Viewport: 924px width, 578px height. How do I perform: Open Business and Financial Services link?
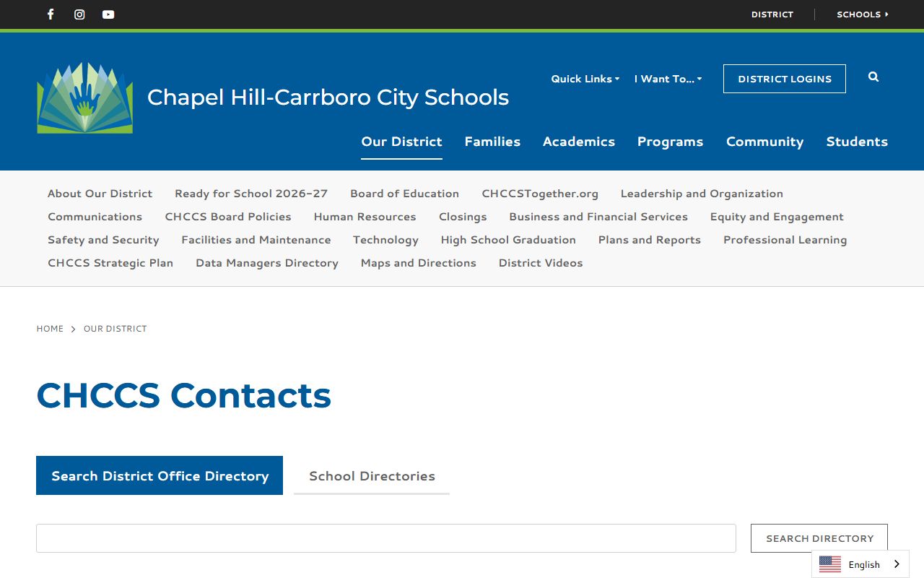[598, 217]
